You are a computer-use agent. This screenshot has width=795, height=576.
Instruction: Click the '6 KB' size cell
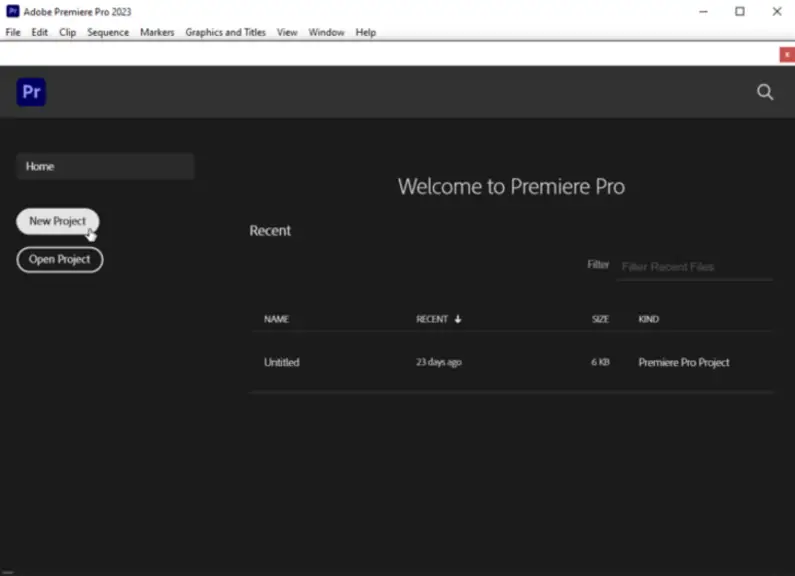click(x=600, y=362)
